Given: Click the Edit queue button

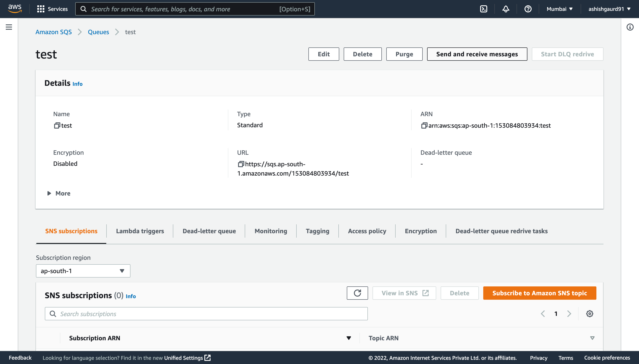Looking at the screenshot, I should point(323,53).
